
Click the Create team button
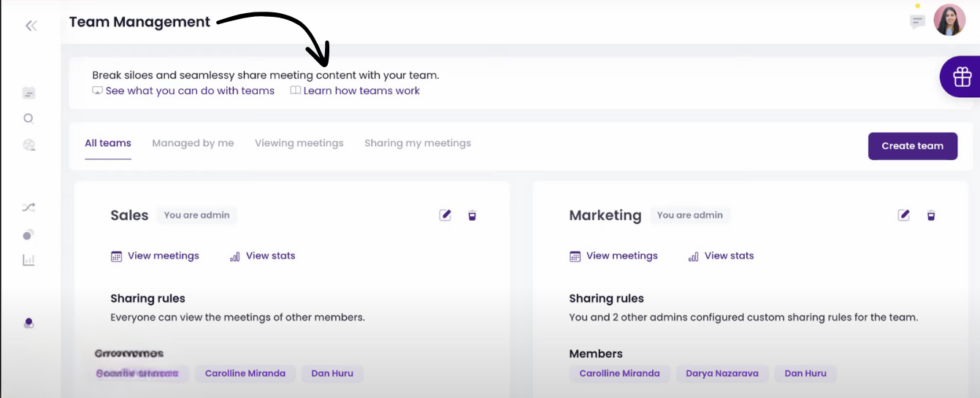(x=912, y=146)
